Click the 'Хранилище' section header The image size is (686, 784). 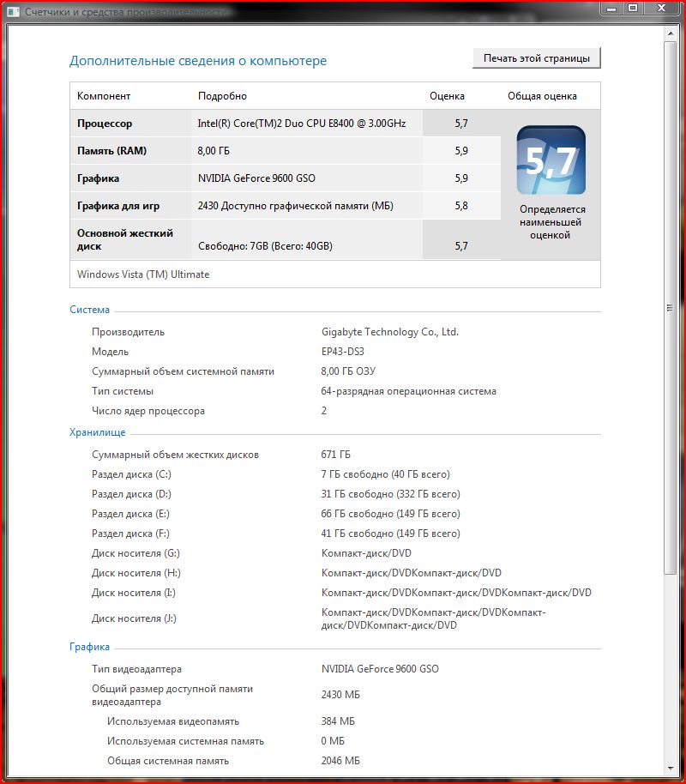tap(97, 432)
